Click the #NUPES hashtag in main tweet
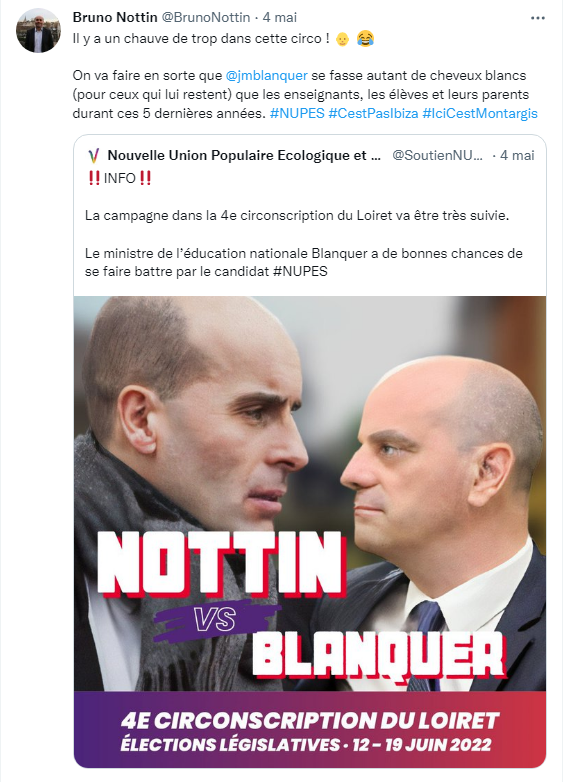 (x=297, y=114)
